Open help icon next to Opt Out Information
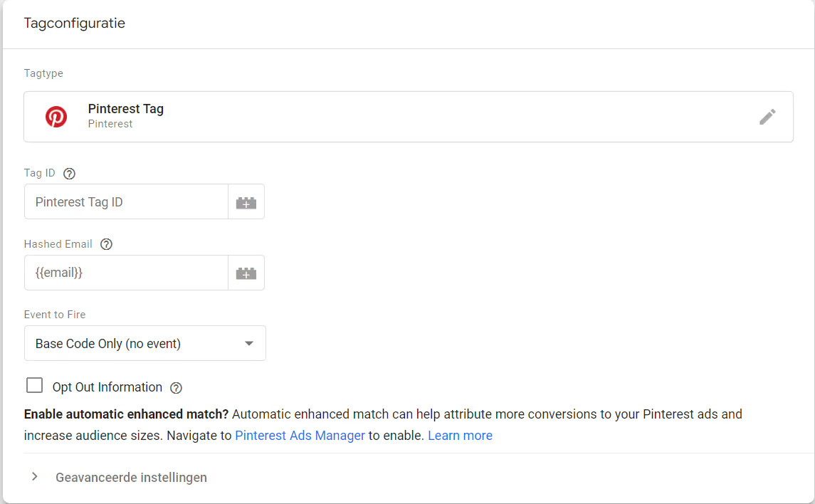815x504 pixels. point(177,388)
